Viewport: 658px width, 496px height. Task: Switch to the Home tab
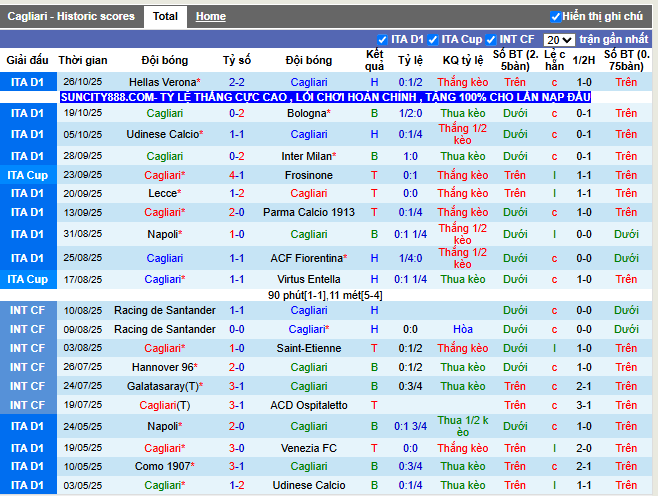pos(210,17)
